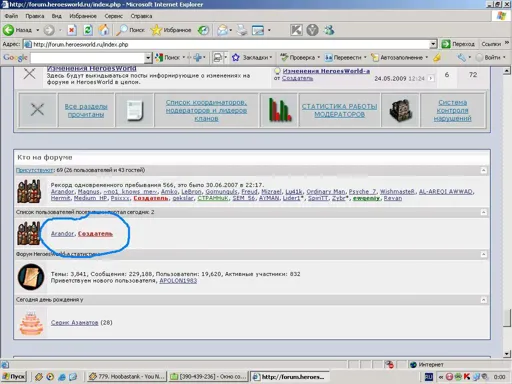
Task: Stop page loading with red X icon
Action: 71,30
